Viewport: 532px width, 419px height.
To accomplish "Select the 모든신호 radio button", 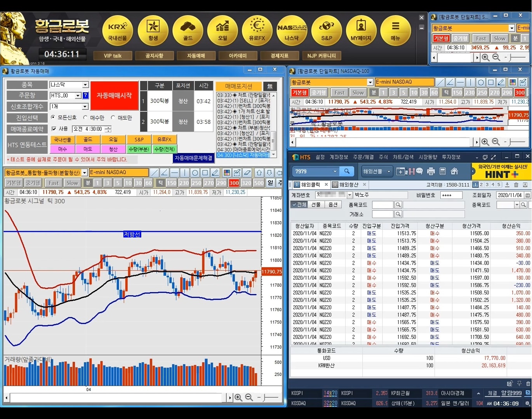I will pyautogui.click(x=53, y=117).
